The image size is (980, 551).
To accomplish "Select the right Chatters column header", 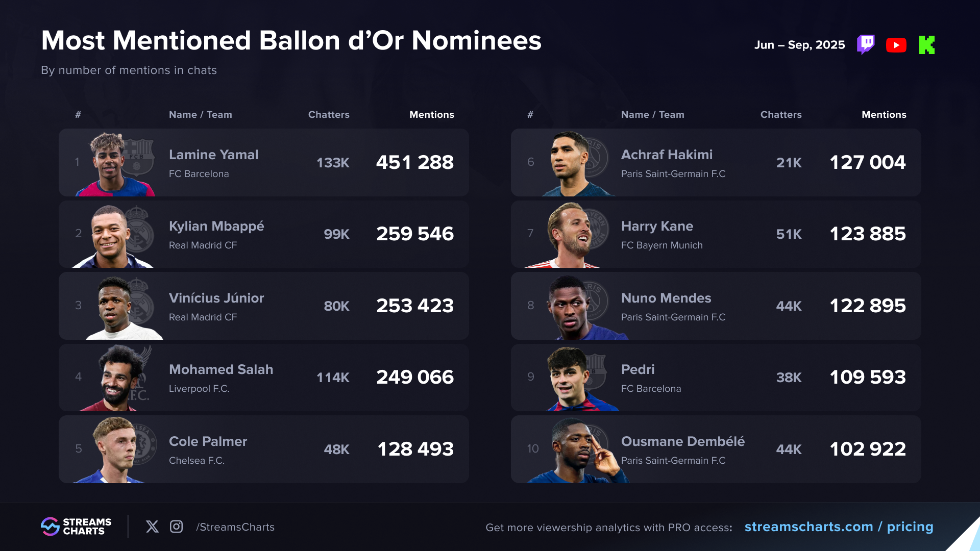I will pyautogui.click(x=780, y=115).
